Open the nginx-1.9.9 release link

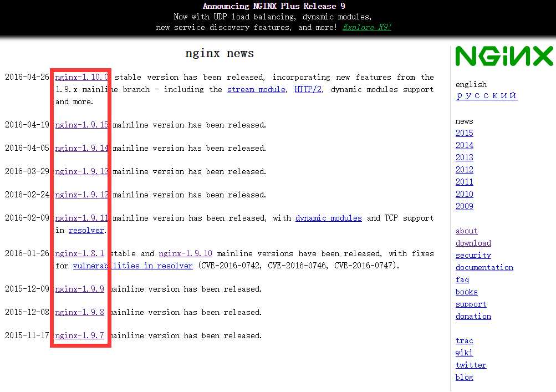[x=80, y=289]
